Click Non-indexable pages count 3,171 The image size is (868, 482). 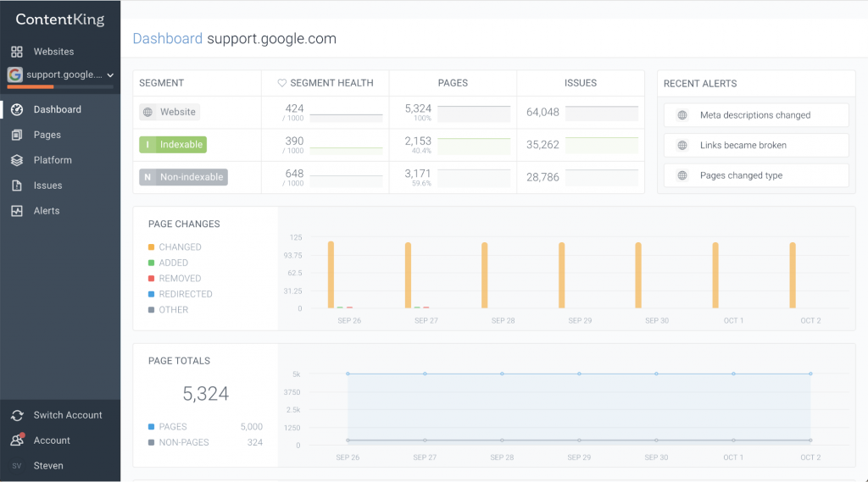418,174
